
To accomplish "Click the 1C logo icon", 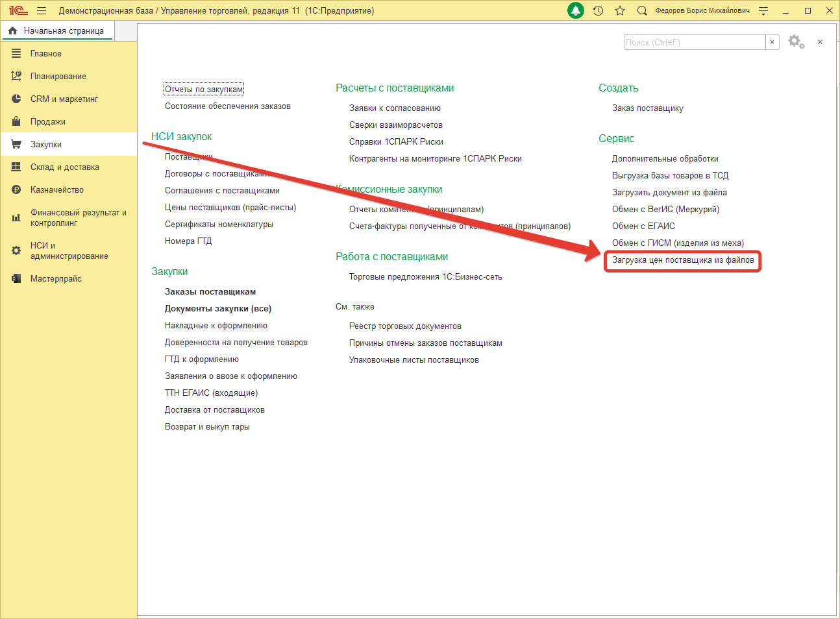I will point(18,10).
